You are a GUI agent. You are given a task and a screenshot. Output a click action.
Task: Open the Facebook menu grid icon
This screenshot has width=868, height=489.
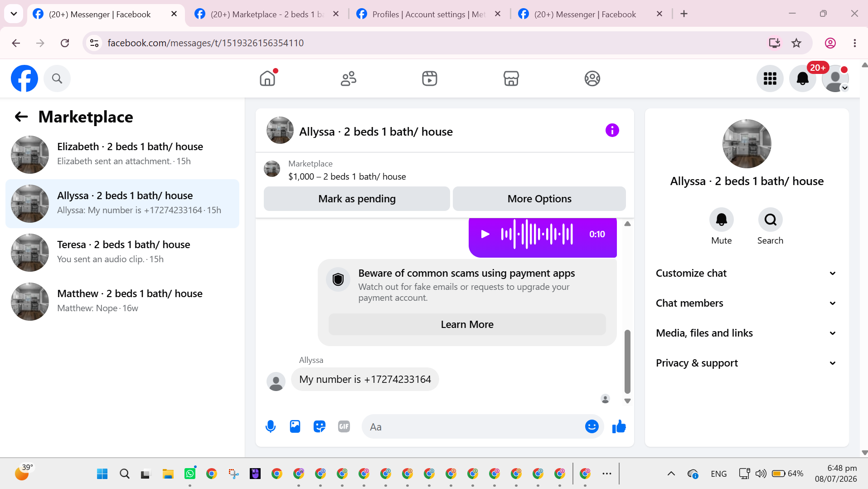coord(770,78)
